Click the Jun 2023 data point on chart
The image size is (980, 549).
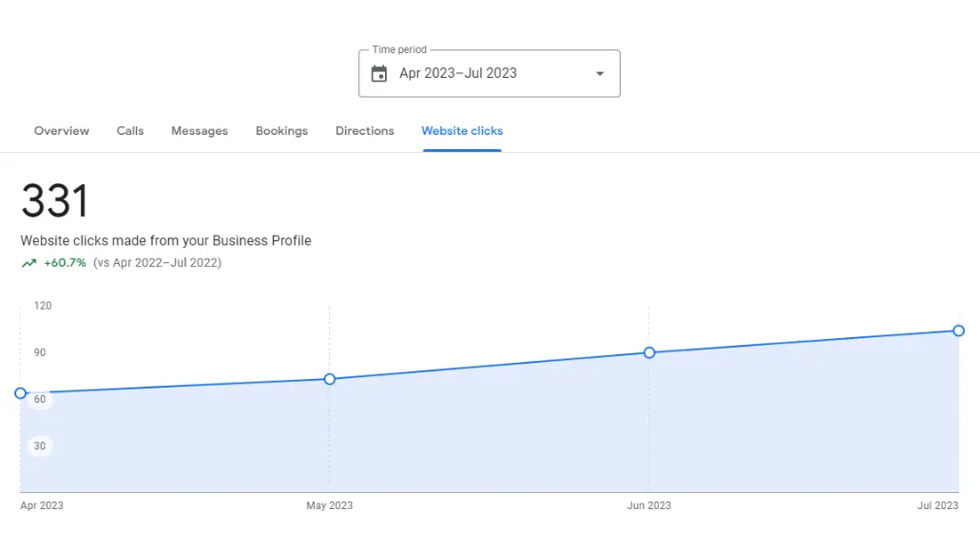649,353
